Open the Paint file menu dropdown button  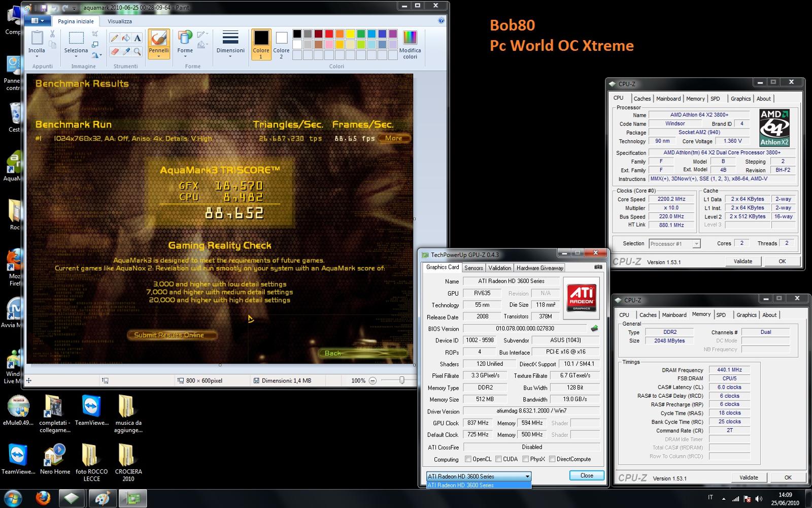pyautogui.click(x=38, y=21)
